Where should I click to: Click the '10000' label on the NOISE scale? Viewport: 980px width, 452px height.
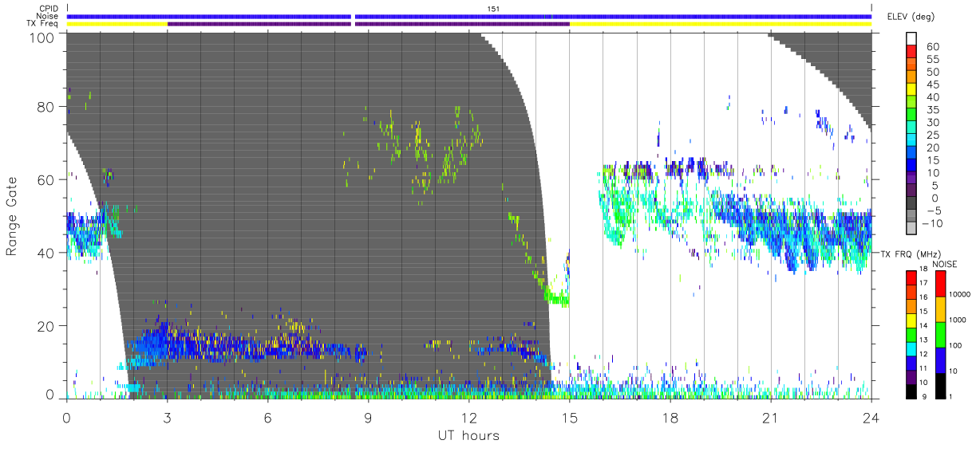(x=960, y=294)
